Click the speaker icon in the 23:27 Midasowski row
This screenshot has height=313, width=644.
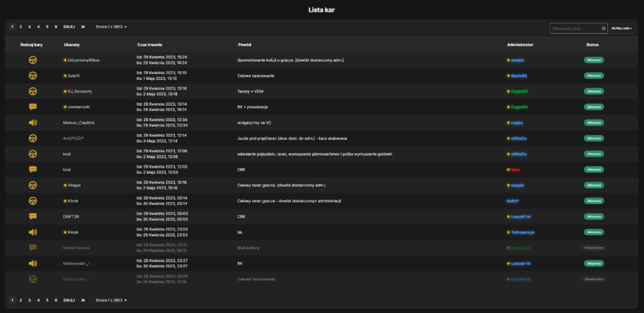pyautogui.click(x=33, y=263)
